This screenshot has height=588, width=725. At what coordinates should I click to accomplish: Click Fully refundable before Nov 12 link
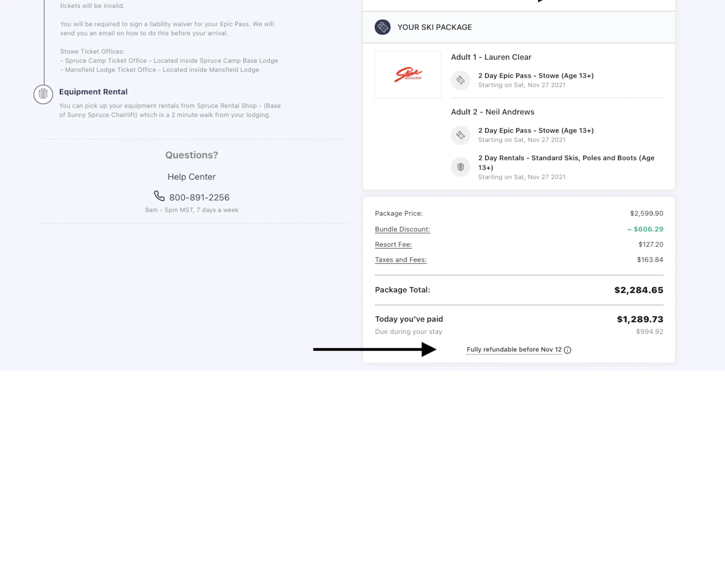coord(514,350)
